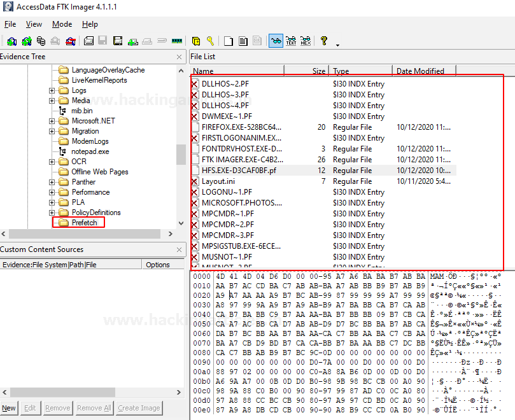Click the yellow question mark Help icon
Screen dimensions: 515x420
(324, 41)
